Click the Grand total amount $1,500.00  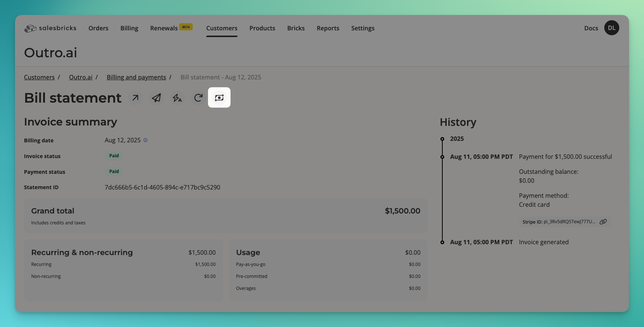[403, 211]
